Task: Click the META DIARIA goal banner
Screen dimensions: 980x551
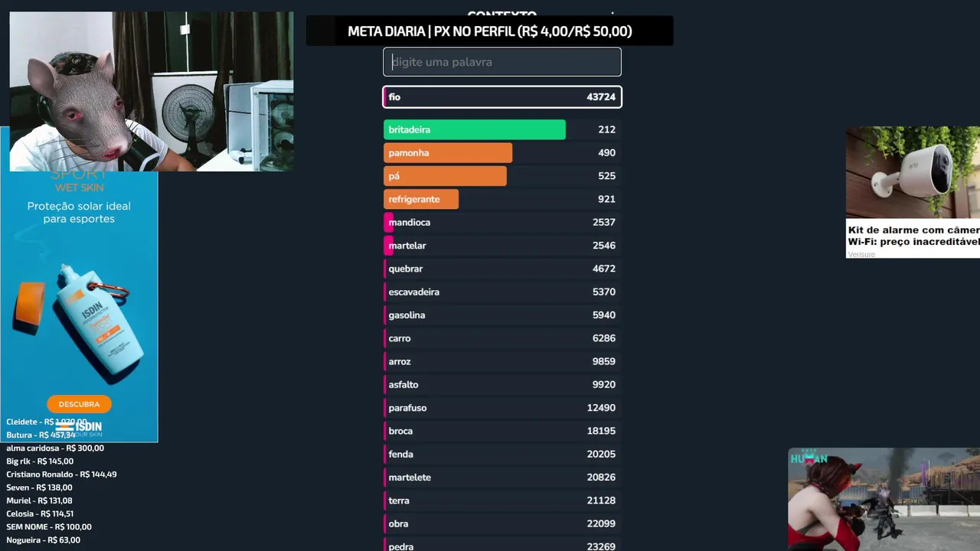Action: coord(489,31)
